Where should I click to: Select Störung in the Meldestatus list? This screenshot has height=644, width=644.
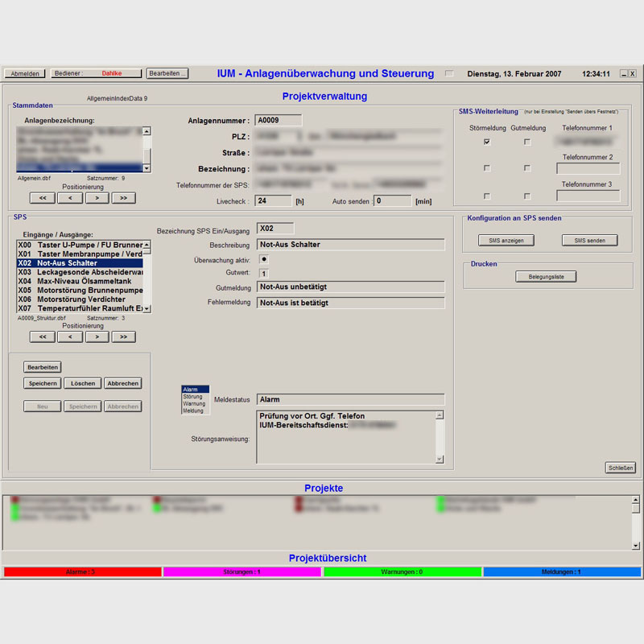194,397
